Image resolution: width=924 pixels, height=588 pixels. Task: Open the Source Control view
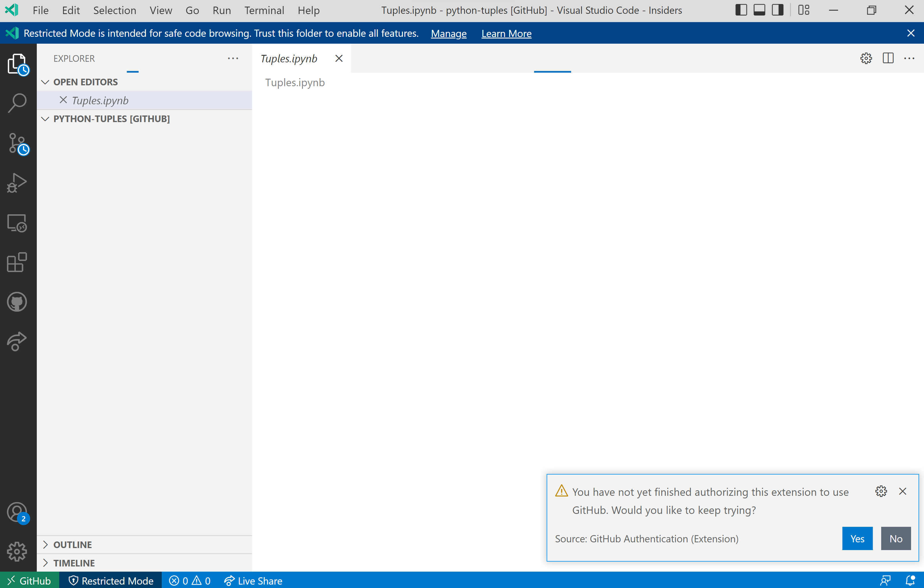[x=17, y=143]
